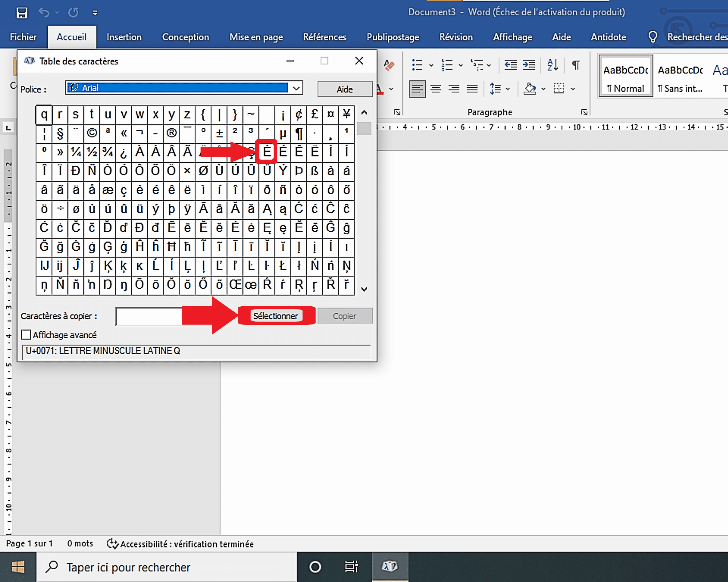This screenshot has height=582, width=728.
Task: Select the © copyright character
Action: [x=92, y=133]
